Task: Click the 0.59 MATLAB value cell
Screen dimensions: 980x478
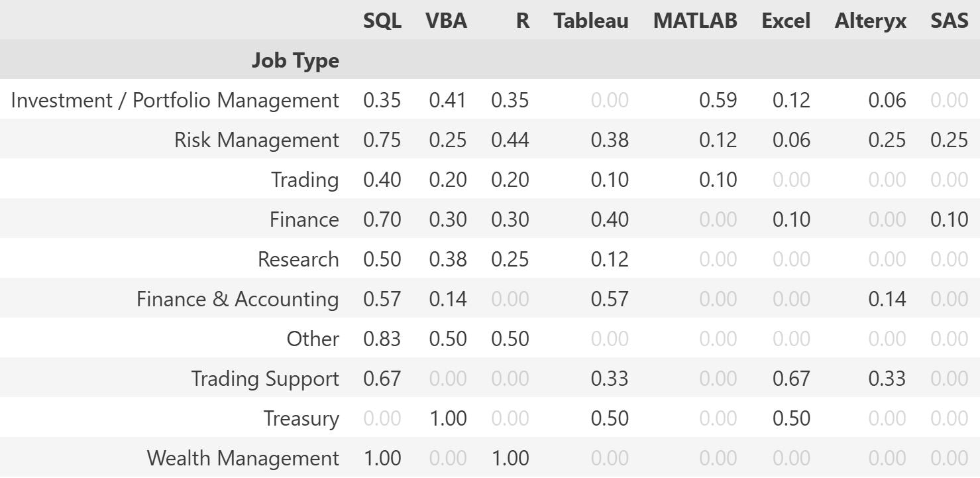Action: [x=718, y=100]
